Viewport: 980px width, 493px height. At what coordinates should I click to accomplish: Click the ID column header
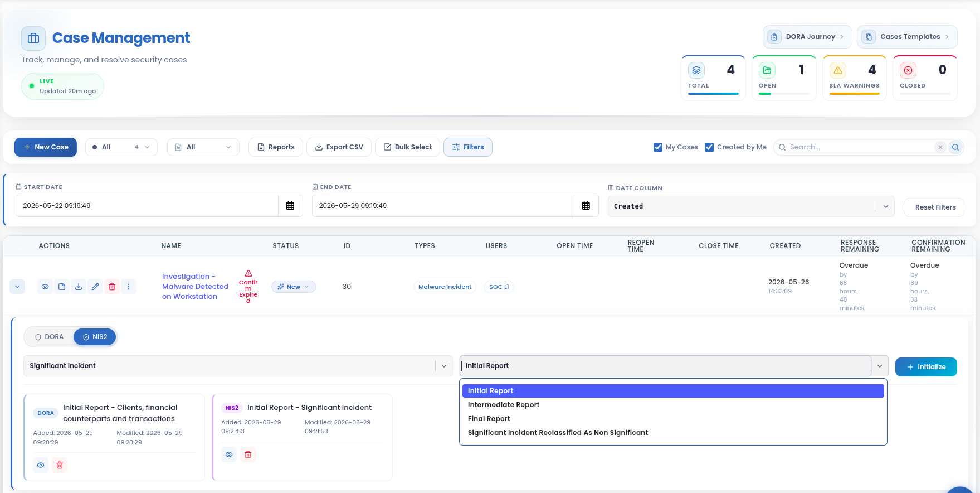[347, 246]
